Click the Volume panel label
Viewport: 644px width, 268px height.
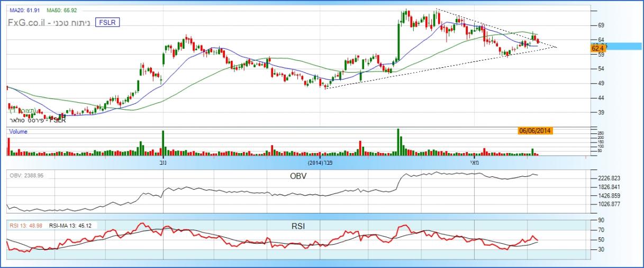18,131
